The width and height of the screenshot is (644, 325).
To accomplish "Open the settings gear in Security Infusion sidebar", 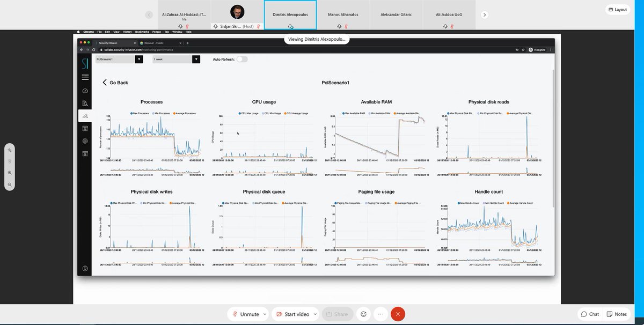I will pos(85,141).
